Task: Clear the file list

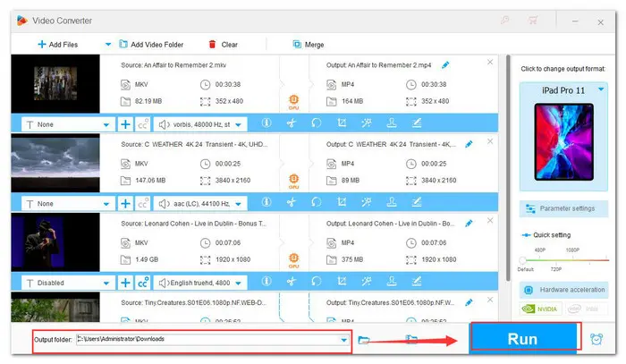Action: 224,45
